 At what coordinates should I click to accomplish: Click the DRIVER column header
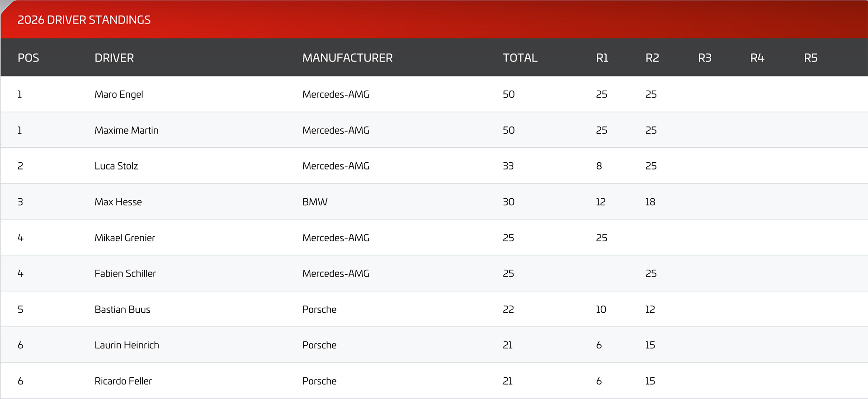coord(114,58)
